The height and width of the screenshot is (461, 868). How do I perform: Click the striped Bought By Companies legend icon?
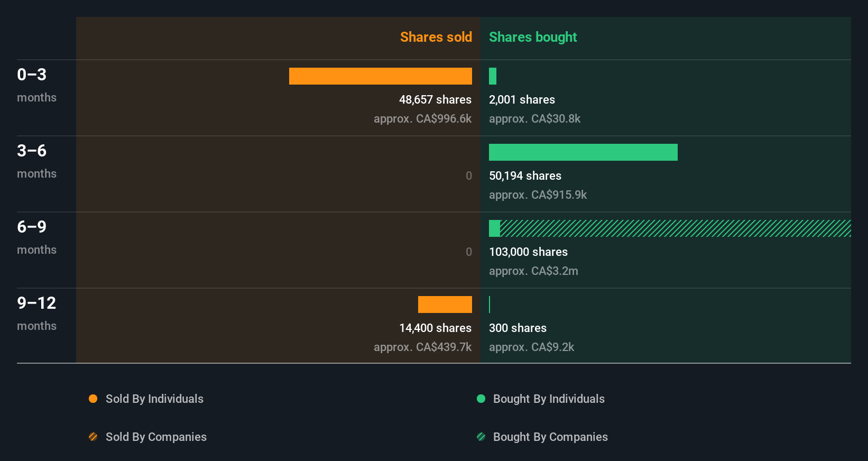click(481, 437)
